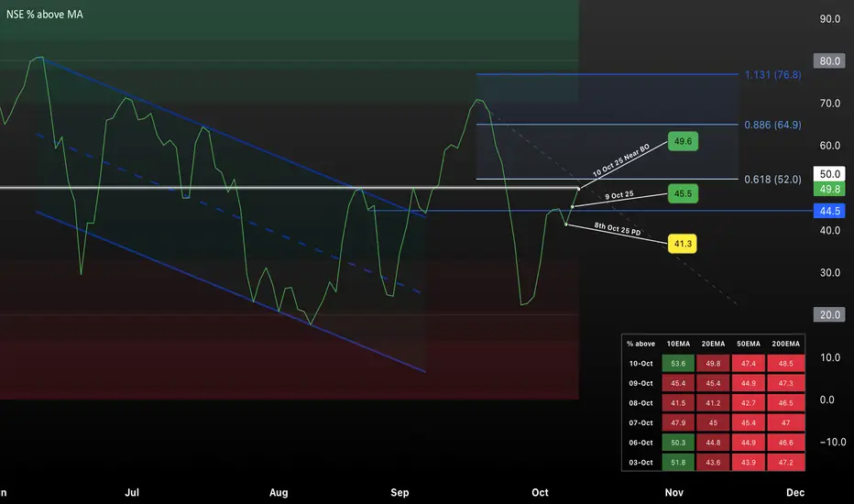Viewport: 854px width, 504px height.
Task: Click the 45 cell in 07-Oct row
Action: (713, 422)
